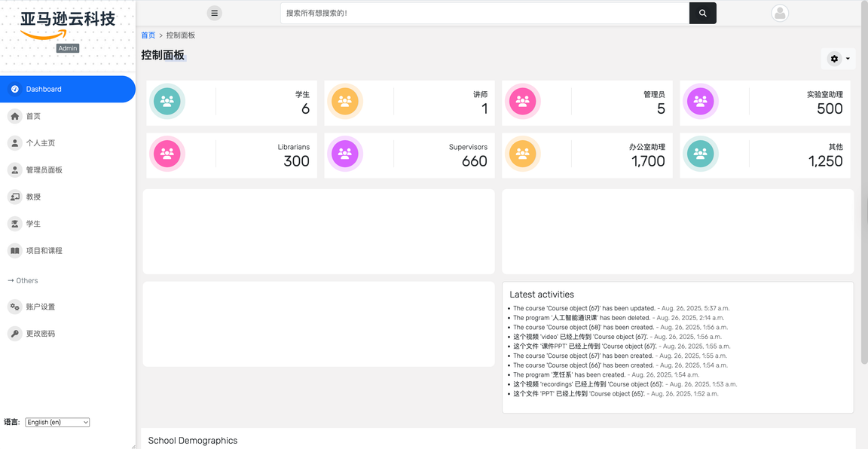Click the 管理员面板 admin icon
This screenshot has width=868, height=449.
click(x=13, y=170)
